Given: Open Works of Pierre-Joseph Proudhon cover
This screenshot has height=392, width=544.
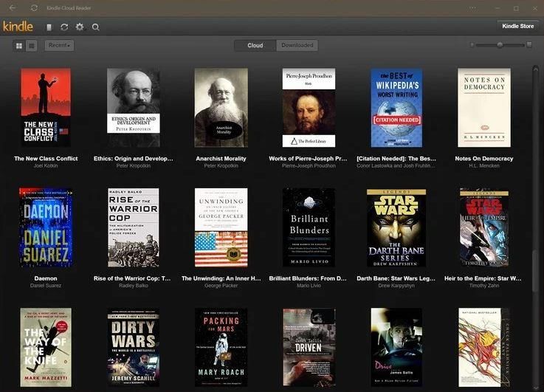Looking at the screenshot, I should pyautogui.click(x=309, y=107).
